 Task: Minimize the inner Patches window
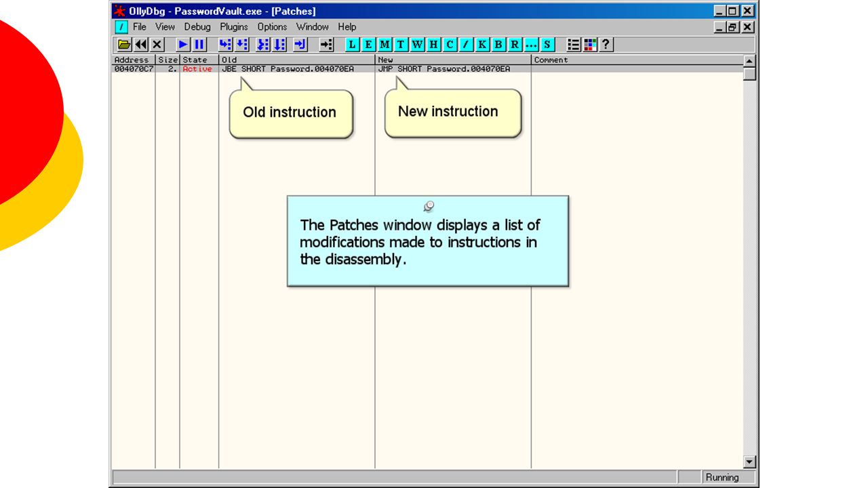point(721,27)
